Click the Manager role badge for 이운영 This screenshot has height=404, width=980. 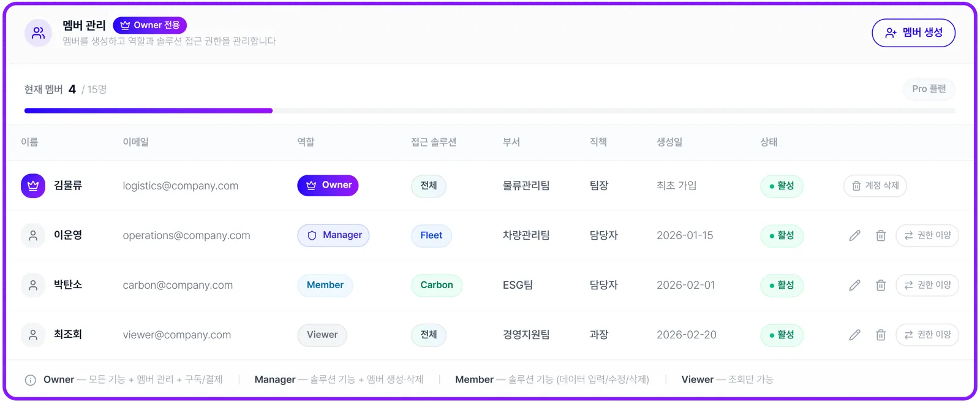coord(333,235)
